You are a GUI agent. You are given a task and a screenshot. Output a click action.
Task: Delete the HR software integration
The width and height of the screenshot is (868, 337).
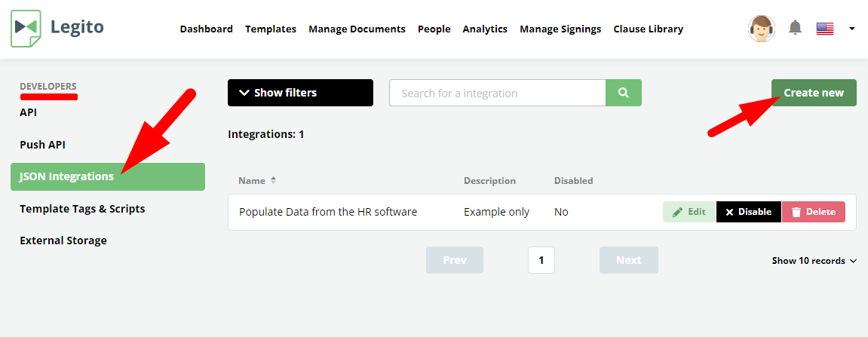point(813,212)
